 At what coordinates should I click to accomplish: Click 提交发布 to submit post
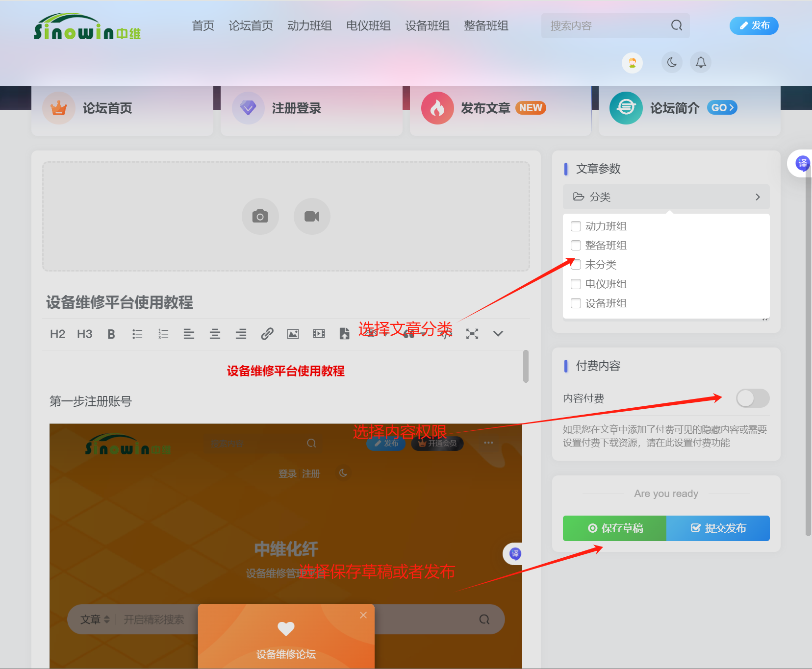(718, 528)
